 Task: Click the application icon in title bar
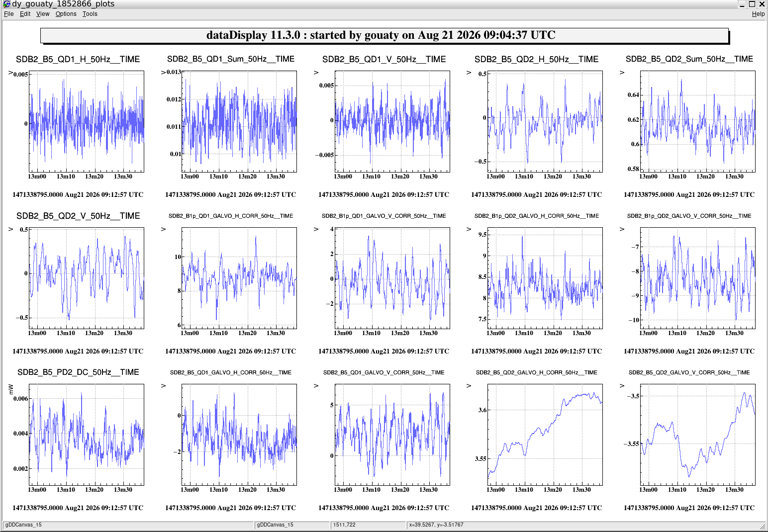pos(6,4)
